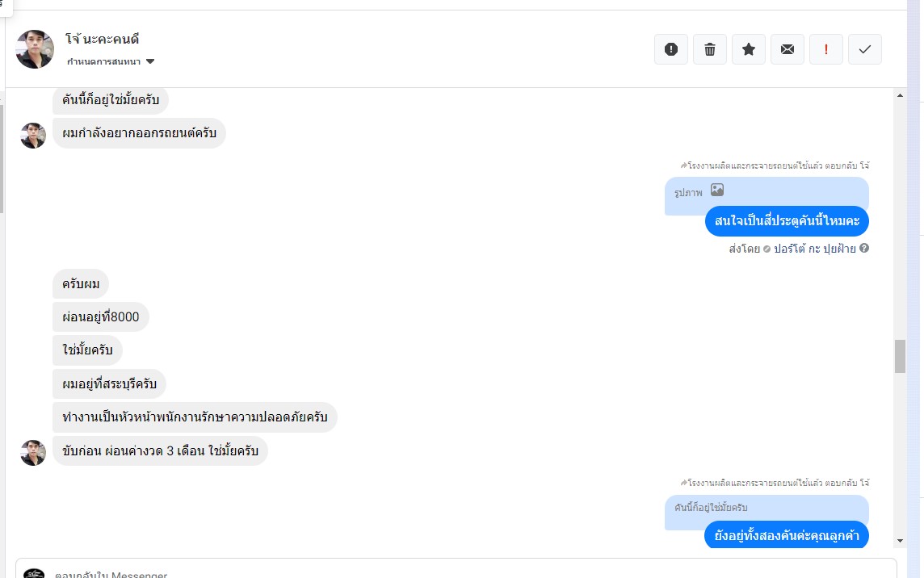Open contact profile photo in header
The height and width of the screenshot is (578, 924).
pos(35,49)
